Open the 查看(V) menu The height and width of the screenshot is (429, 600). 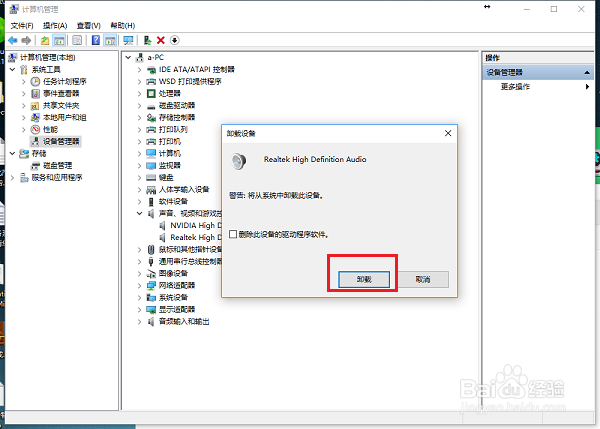click(88, 26)
